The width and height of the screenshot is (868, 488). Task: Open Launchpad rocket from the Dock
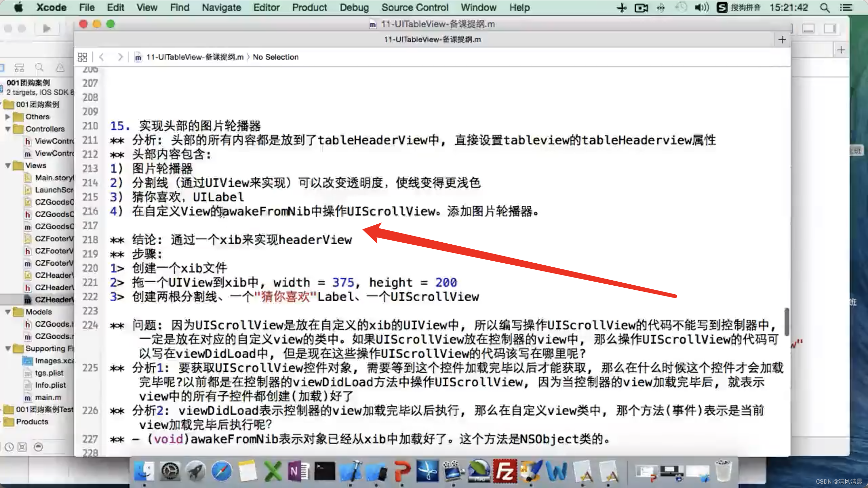click(196, 471)
